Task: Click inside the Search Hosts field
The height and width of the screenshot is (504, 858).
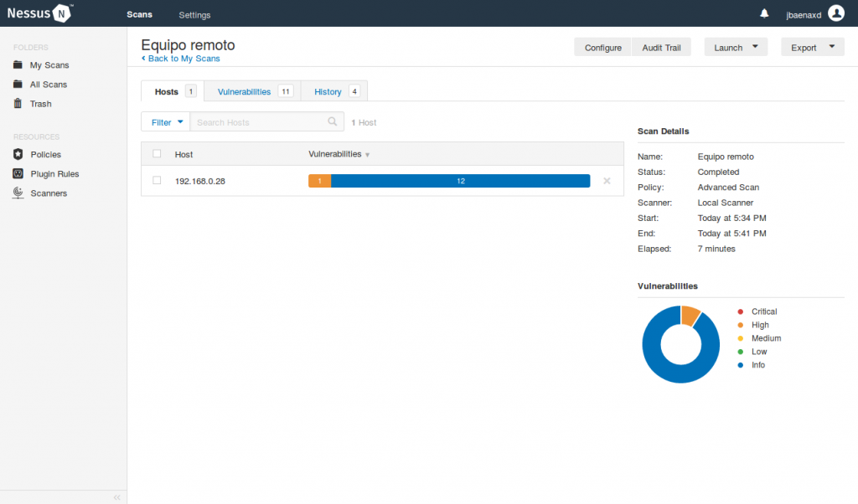Action: (260, 122)
